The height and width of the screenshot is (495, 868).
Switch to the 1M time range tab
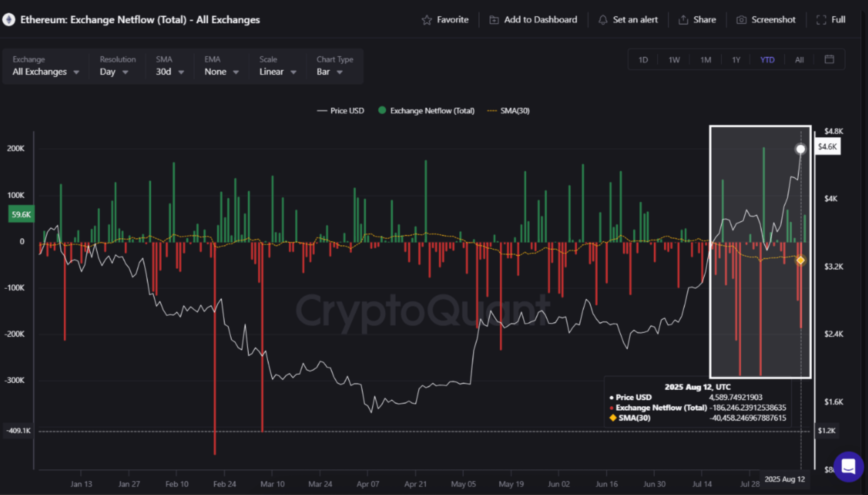point(705,59)
